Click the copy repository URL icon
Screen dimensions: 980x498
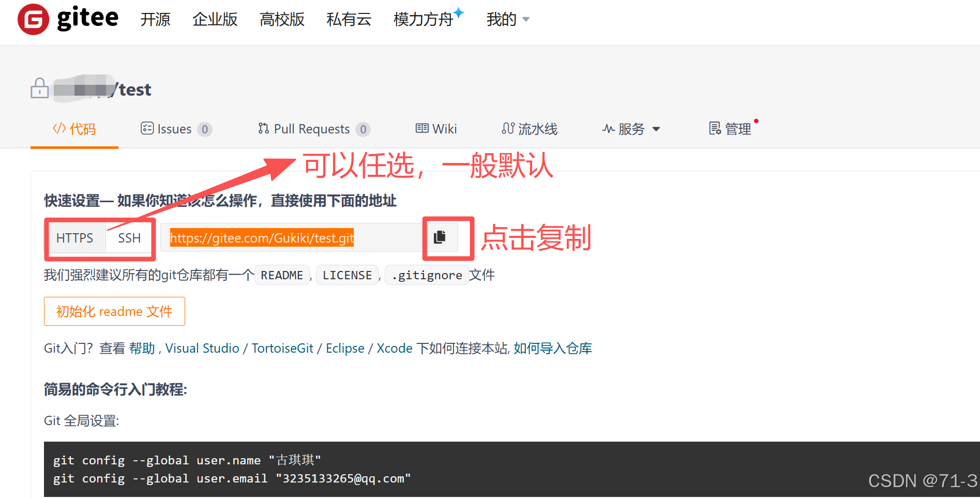tap(440, 237)
